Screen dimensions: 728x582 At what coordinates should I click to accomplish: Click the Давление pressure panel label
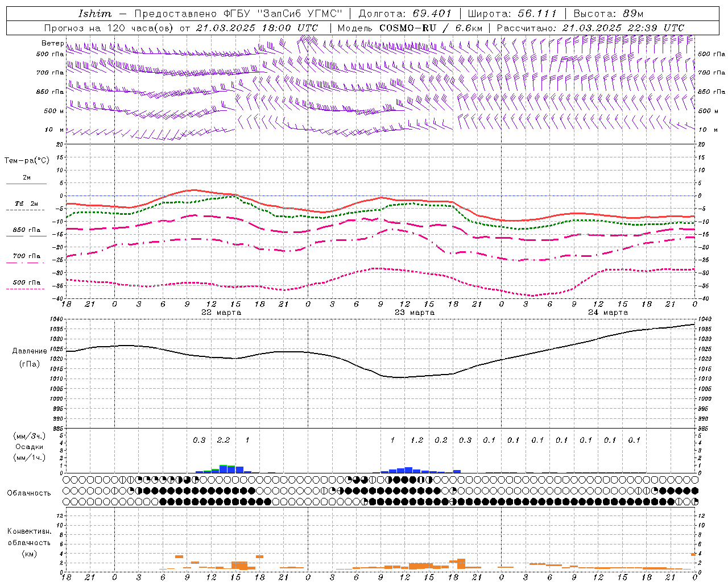pyautogui.click(x=30, y=351)
